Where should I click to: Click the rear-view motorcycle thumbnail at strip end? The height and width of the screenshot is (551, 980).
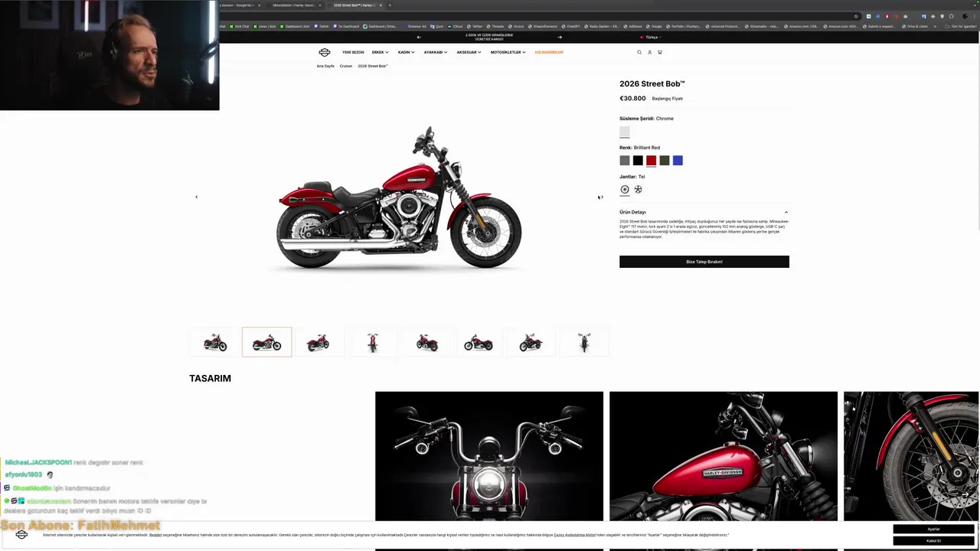(x=584, y=342)
